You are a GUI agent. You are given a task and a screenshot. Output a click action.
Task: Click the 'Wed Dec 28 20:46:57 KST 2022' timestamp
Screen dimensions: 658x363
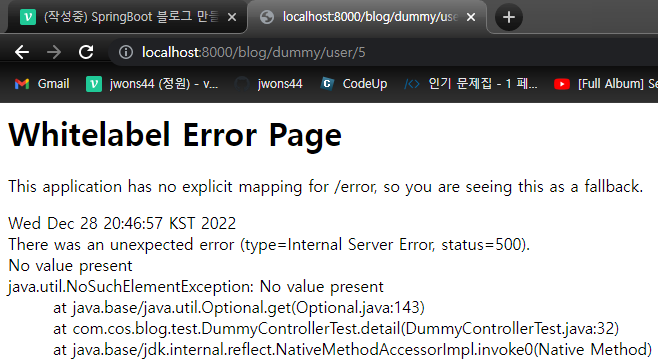122,223
